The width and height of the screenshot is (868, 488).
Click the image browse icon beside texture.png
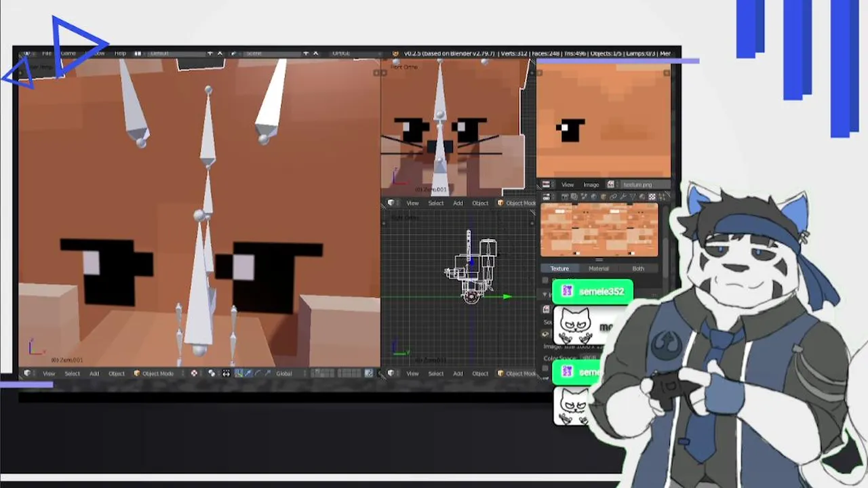coord(610,184)
